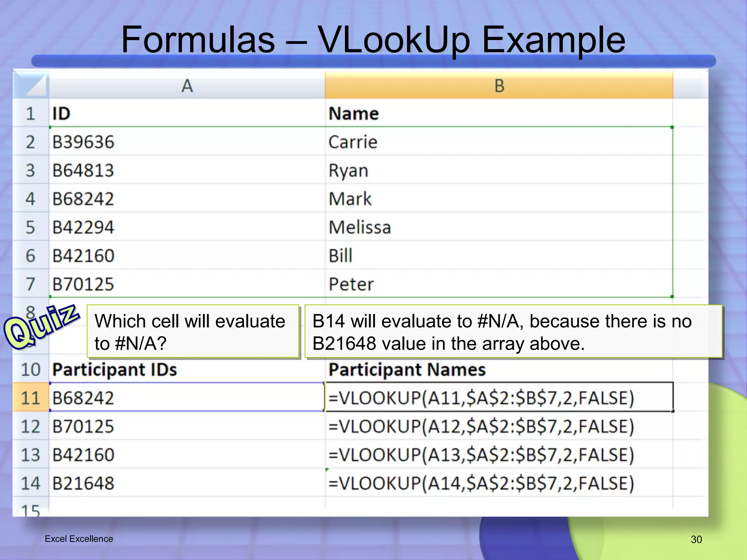This screenshot has width=747, height=560.
Task: Select row 2 header
Action: pyautogui.click(x=31, y=141)
